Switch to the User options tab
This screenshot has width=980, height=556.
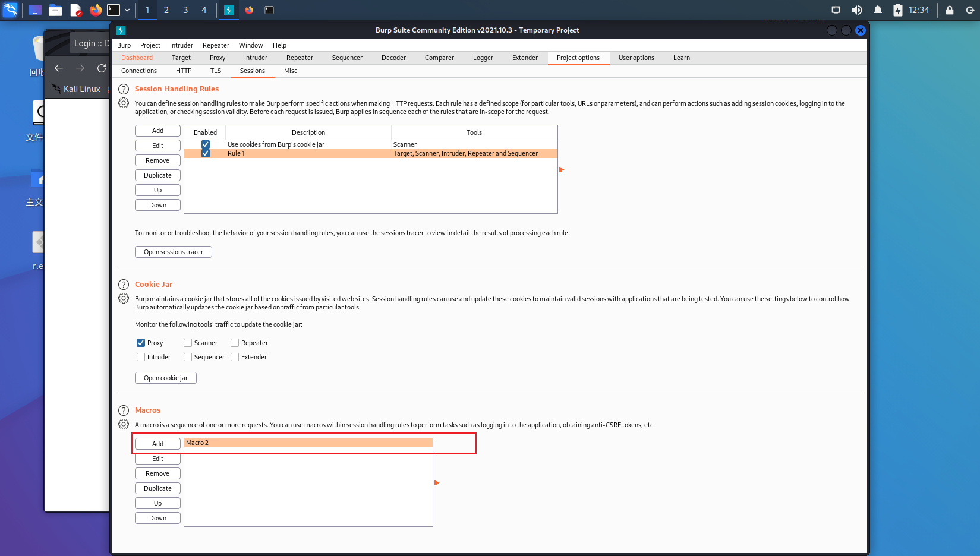pos(636,58)
